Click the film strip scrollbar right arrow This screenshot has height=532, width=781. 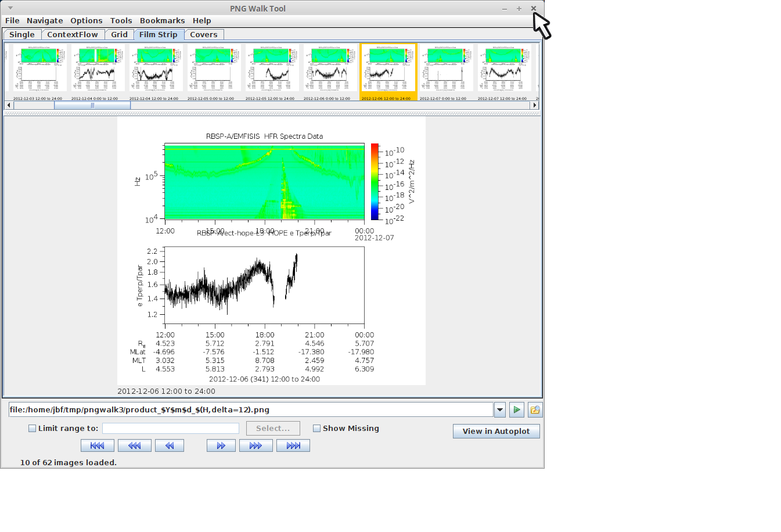[x=535, y=105]
